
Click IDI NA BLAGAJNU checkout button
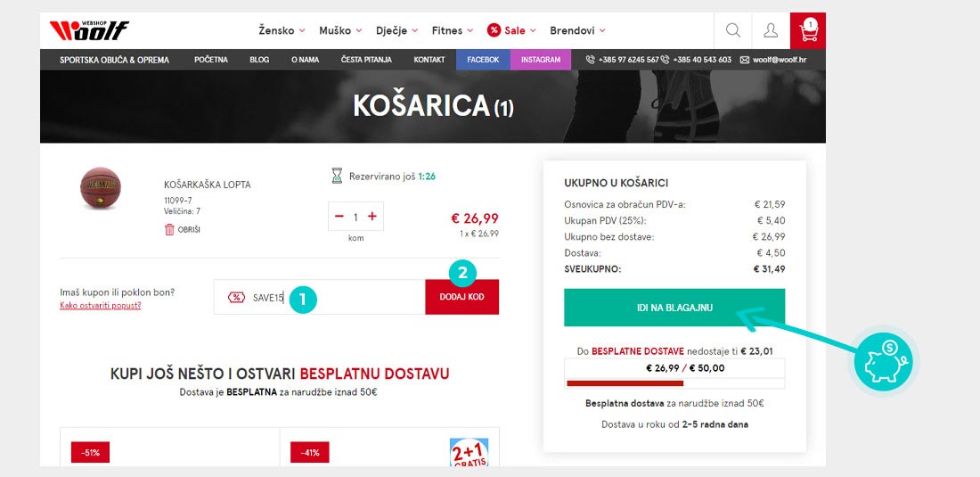[x=674, y=308]
